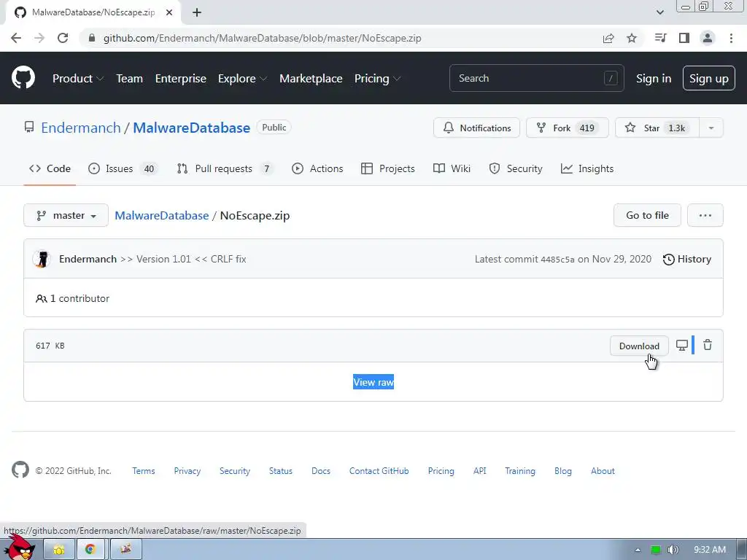Open the Endermanch owner link
Image resolution: width=747 pixels, height=560 pixels.
click(x=80, y=128)
